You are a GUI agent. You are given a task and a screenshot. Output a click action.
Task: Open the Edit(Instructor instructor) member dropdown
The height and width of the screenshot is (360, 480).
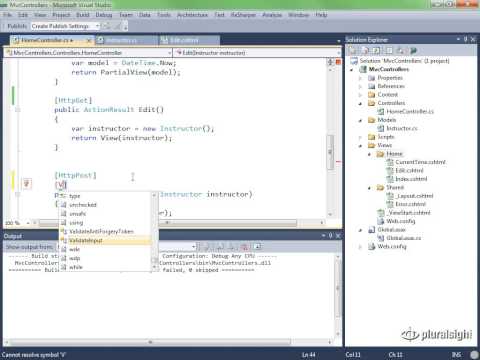tap(338, 53)
